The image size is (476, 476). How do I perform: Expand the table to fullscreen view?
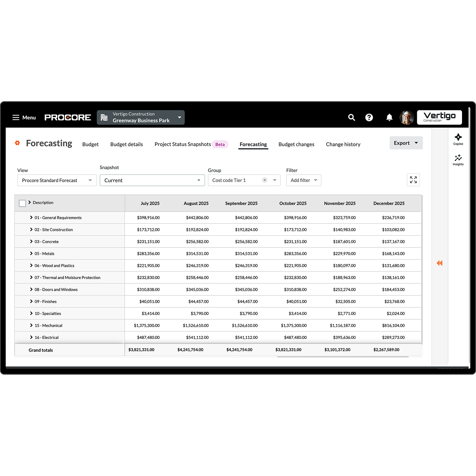click(x=413, y=180)
